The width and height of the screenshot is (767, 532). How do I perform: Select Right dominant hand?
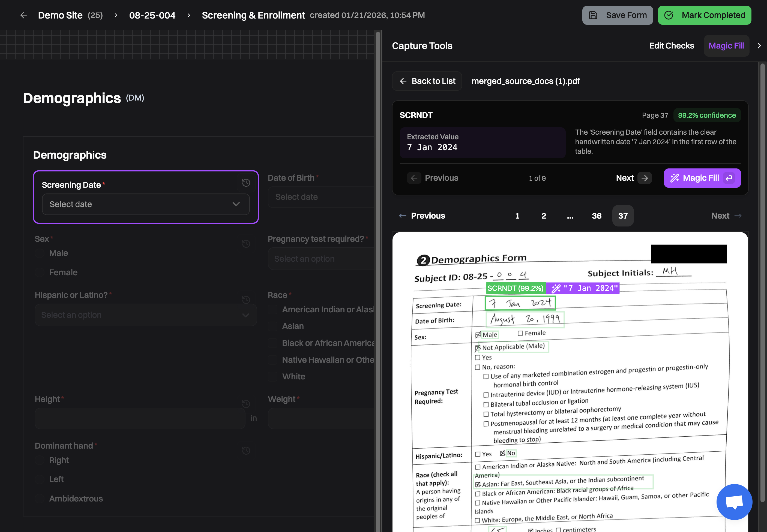click(x=40, y=460)
